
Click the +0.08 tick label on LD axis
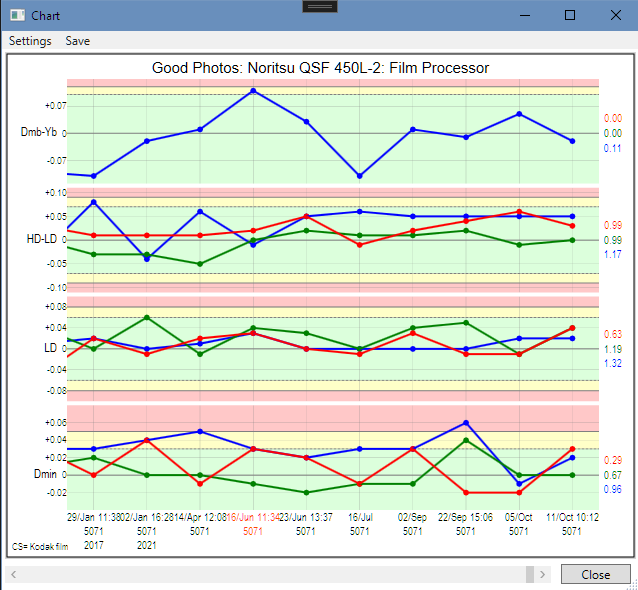pos(56,306)
